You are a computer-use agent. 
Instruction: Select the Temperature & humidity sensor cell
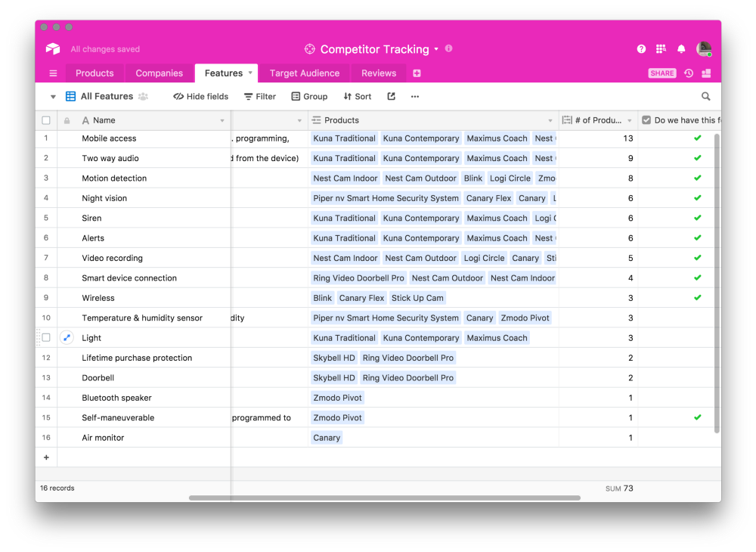tap(144, 318)
